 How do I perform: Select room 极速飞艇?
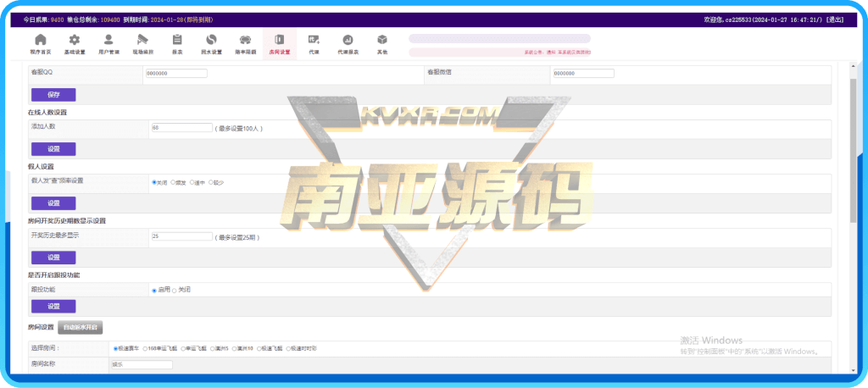tap(259, 349)
